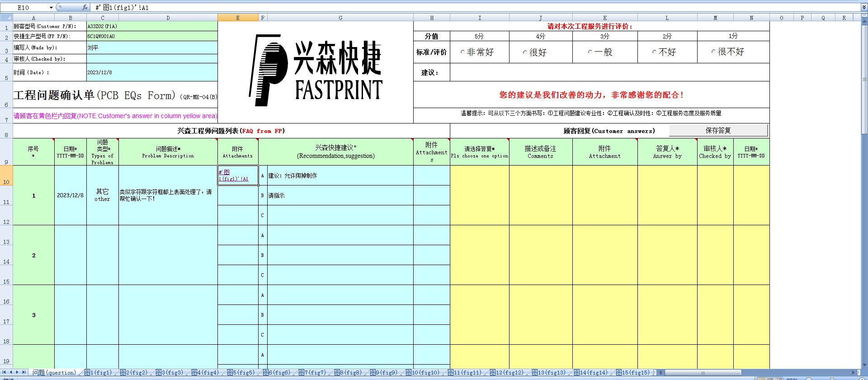Open the 图8(fig8) sheet tab
The image size is (868, 380).
pos(348,372)
